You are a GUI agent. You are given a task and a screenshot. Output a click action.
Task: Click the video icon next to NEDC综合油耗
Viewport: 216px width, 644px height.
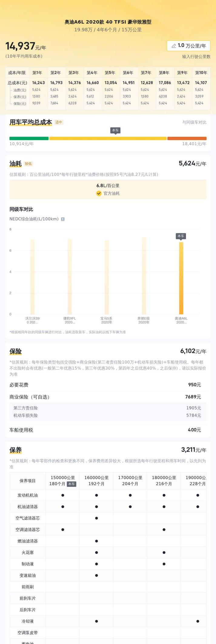click(x=63, y=219)
